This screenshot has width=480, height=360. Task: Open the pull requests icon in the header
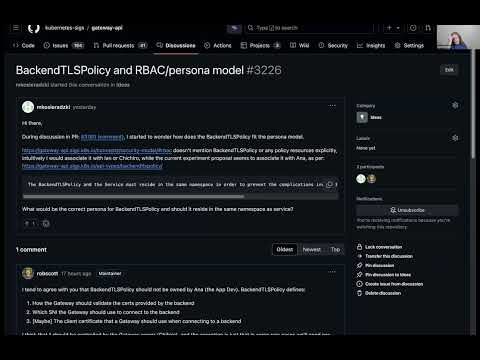pyautogui.click(x=428, y=28)
